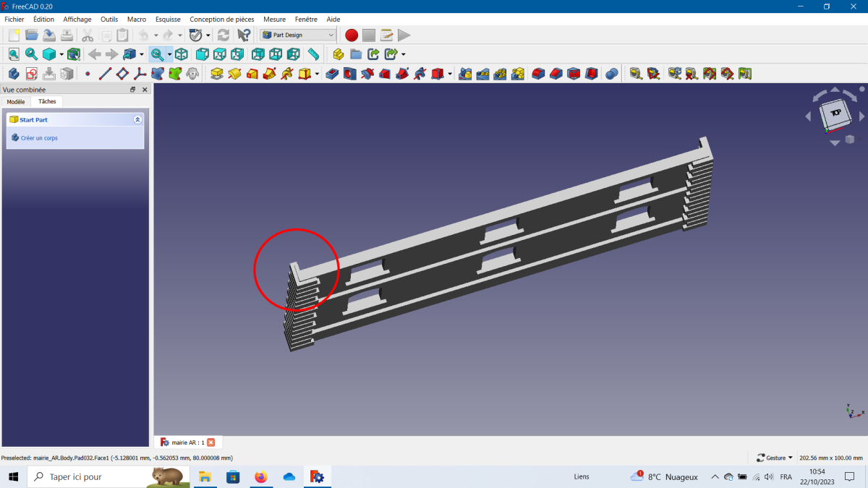Select the Pocket tool icon
This screenshot has height=488, width=868.
(332, 74)
